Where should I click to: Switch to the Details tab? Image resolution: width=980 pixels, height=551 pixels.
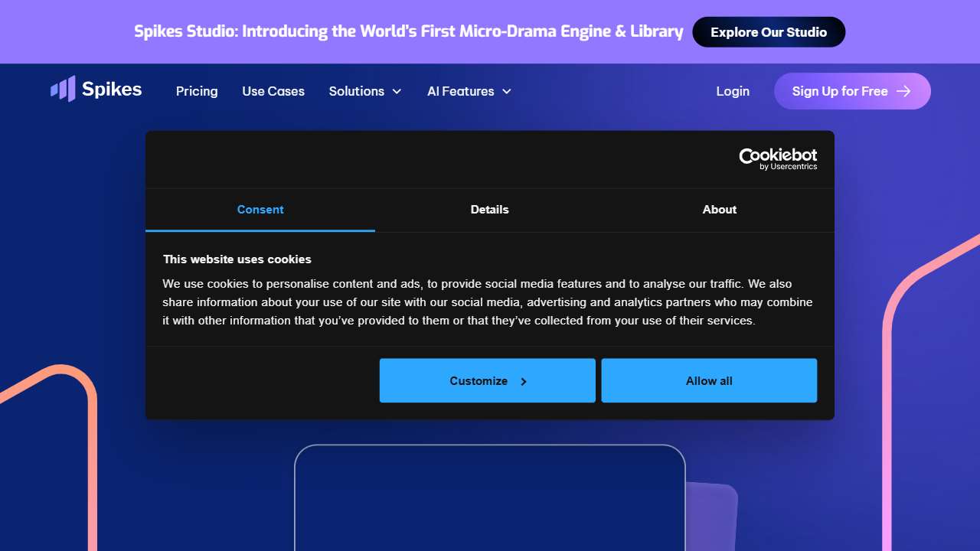point(490,210)
